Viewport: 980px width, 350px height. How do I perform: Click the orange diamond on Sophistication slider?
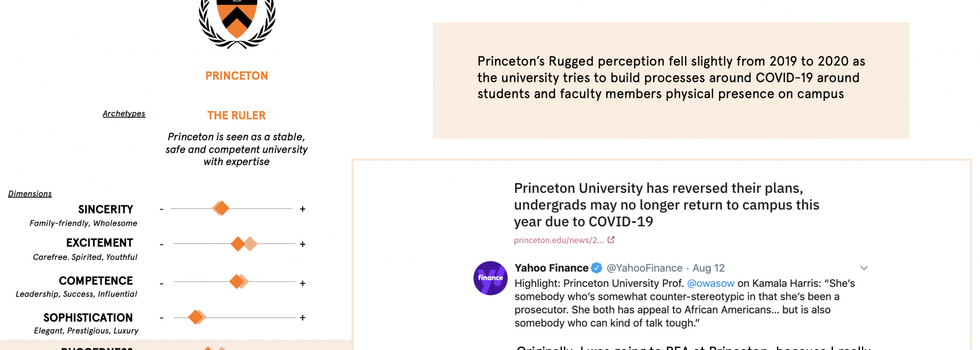196,317
